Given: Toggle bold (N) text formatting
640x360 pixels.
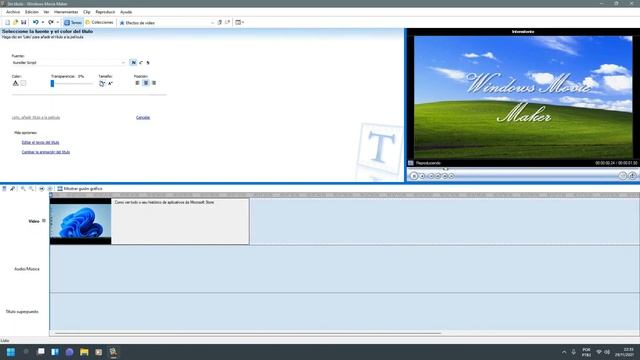Looking at the screenshot, I should (x=133, y=62).
